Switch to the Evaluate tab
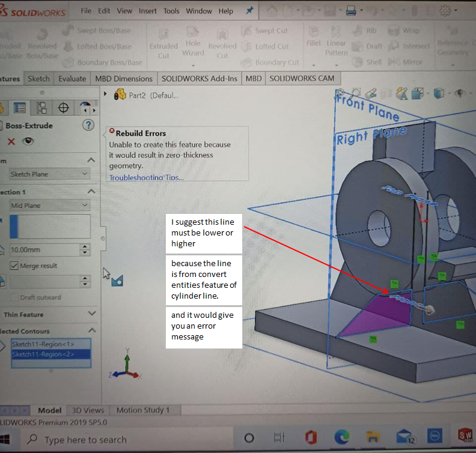Image resolution: width=476 pixels, height=453 pixels. pos(72,79)
